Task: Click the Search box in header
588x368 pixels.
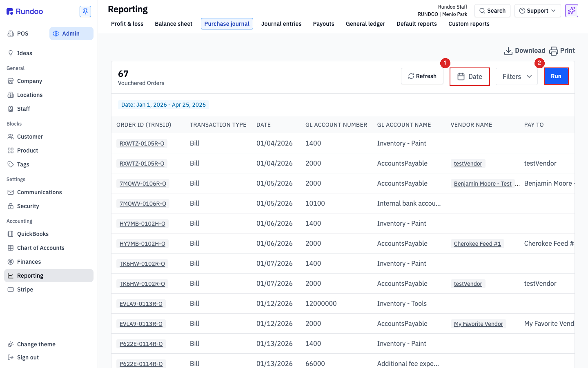Action: pyautogui.click(x=492, y=11)
